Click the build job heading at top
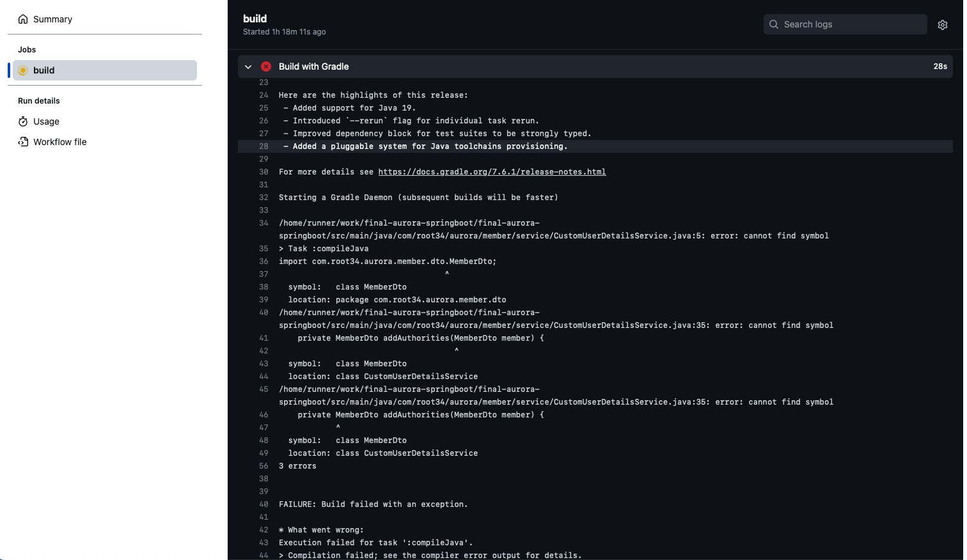Screen dimensions: 967x560 [x=255, y=19]
